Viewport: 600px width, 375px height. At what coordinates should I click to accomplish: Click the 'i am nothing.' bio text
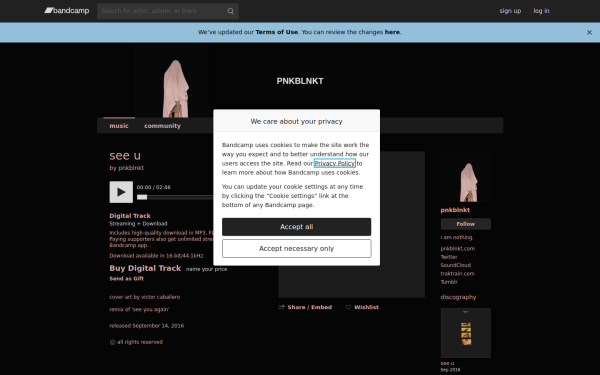pos(457,238)
